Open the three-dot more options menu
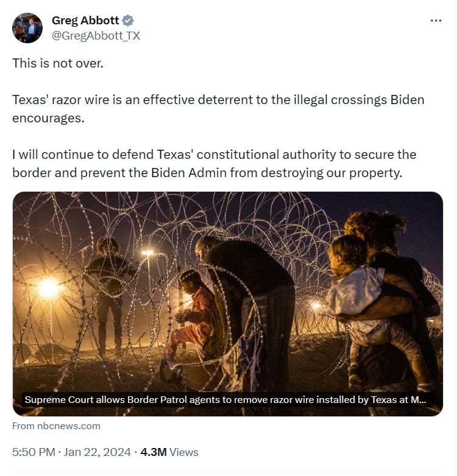Screen dimensions: 457x476 (436, 21)
